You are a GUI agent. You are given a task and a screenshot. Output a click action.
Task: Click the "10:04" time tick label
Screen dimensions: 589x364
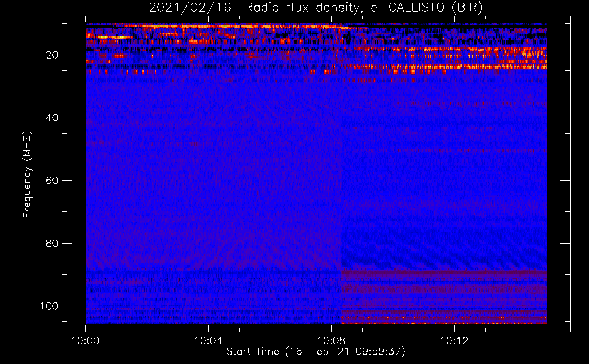[x=208, y=341]
